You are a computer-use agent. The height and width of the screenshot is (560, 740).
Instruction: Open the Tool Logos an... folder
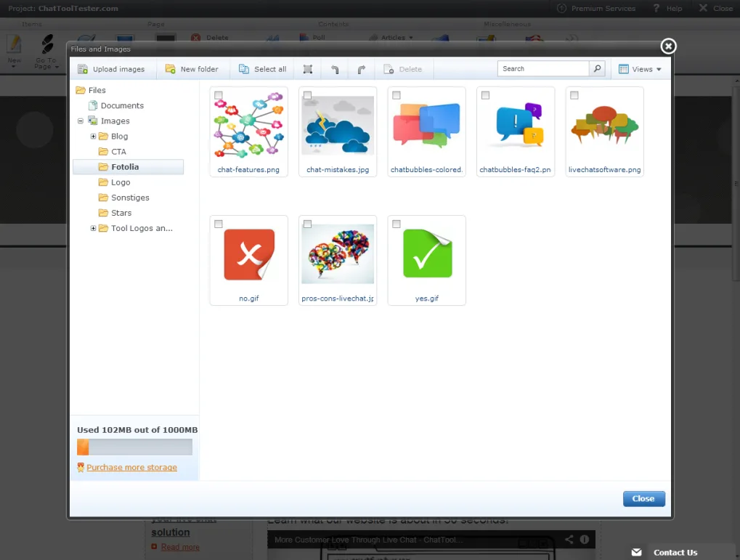pos(136,228)
